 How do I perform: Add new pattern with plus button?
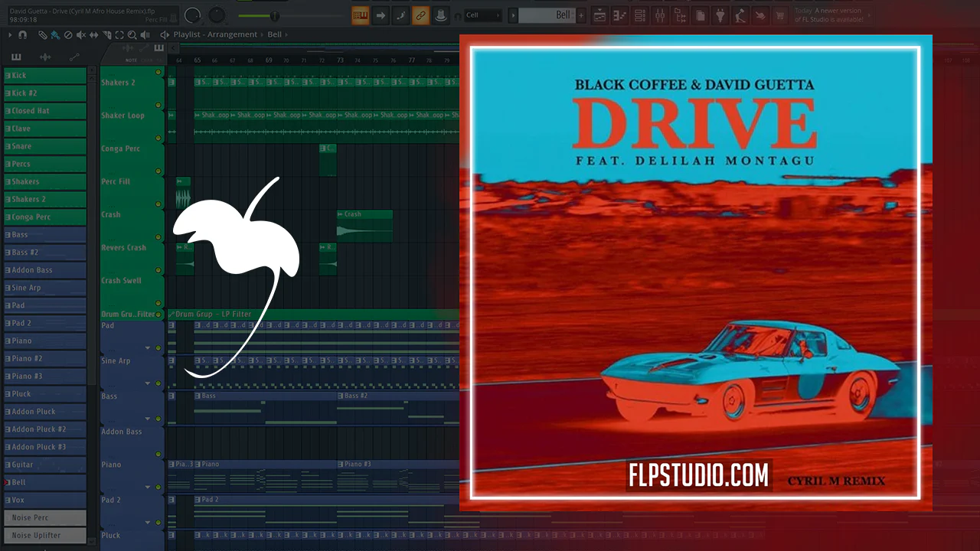(582, 15)
